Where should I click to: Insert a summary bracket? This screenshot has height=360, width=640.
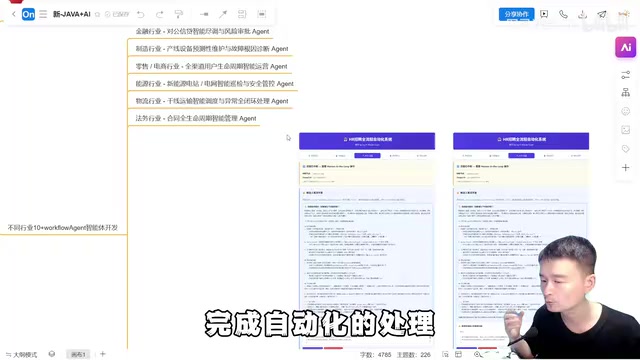click(x=242, y=14)
